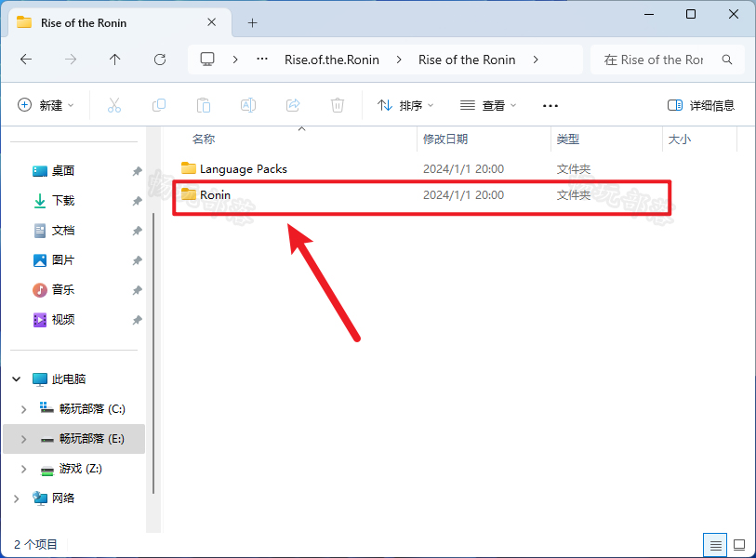
Task: Expand chevron after monitor icon in address bar
Action: (x=235, y=60)
